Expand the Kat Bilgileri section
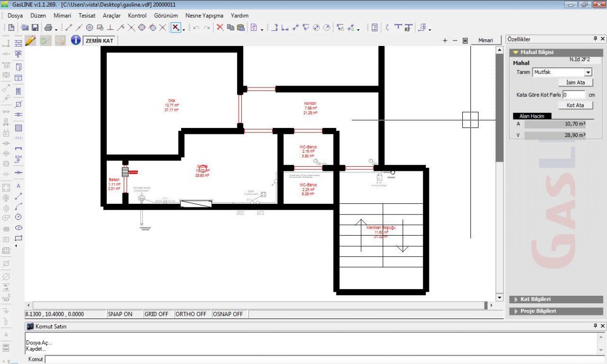 tap(556, 299)
